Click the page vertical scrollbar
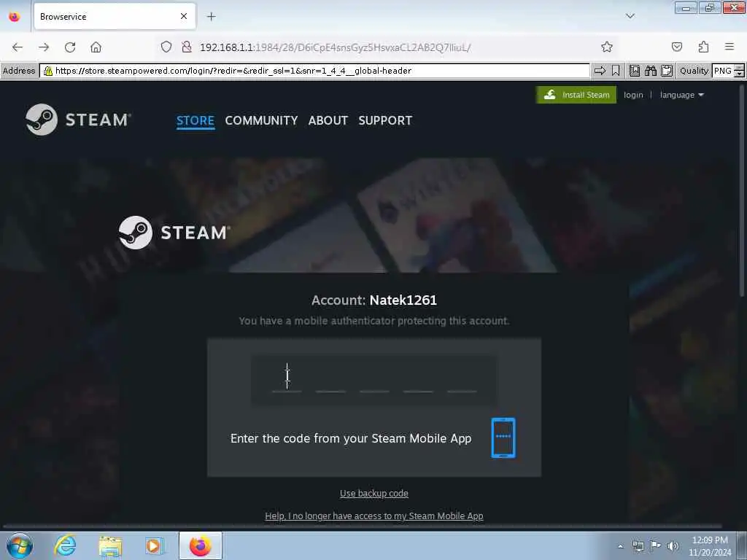747x560 pixels. point(741,190)
